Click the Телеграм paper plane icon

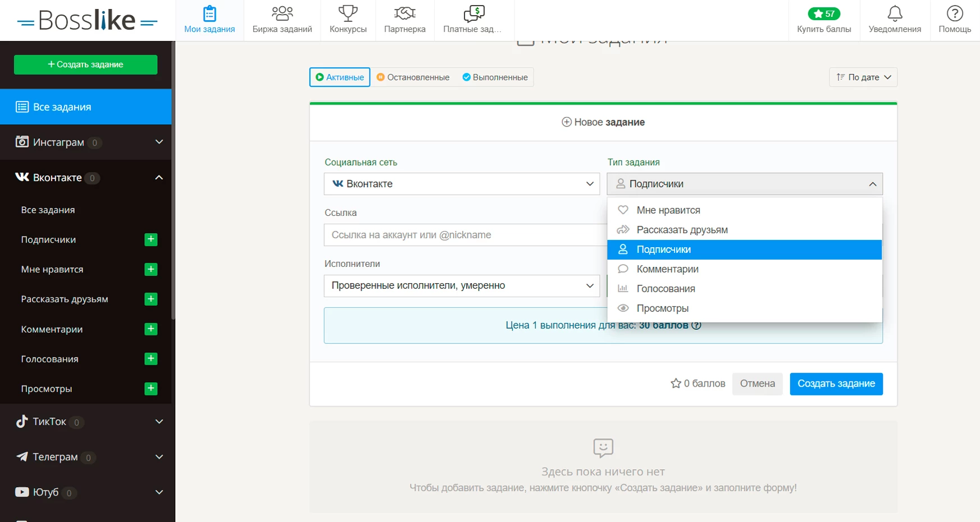tap(22, 457)
